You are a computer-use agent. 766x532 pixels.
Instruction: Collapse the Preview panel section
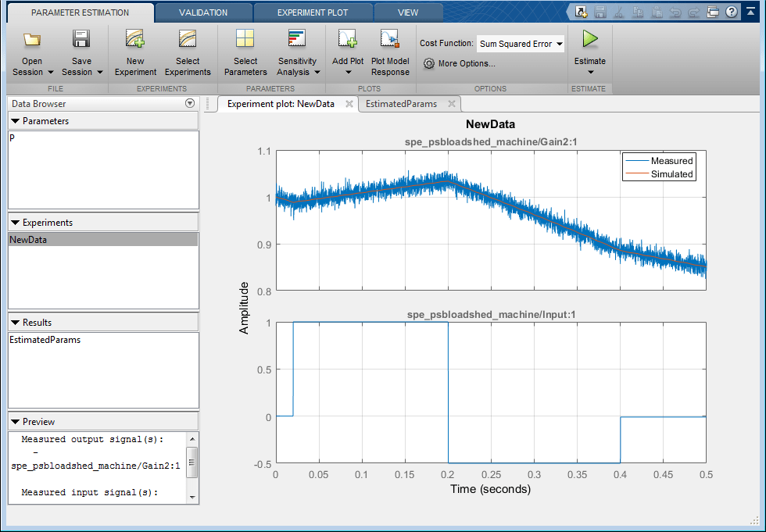[x=15, y=422]
